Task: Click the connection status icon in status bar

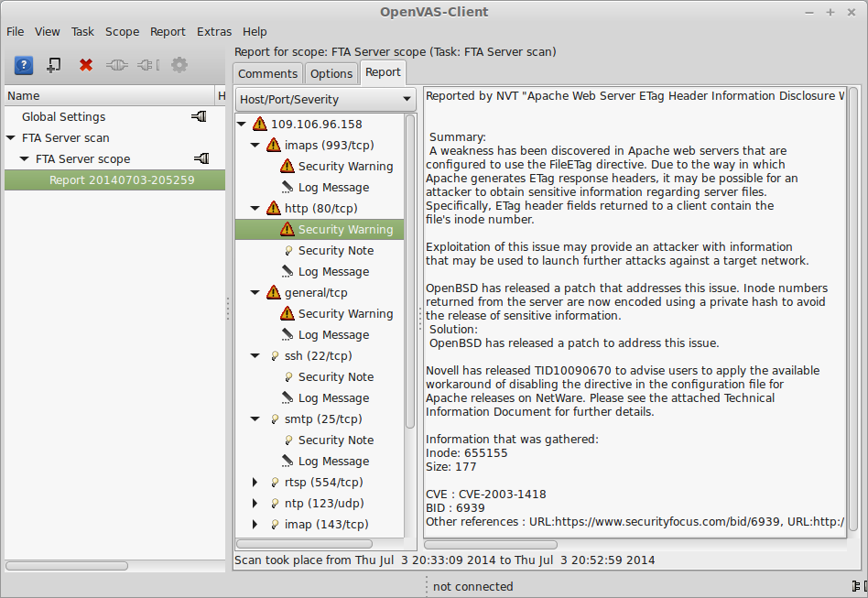Action: pyautogui.click(x=860, y=586)
